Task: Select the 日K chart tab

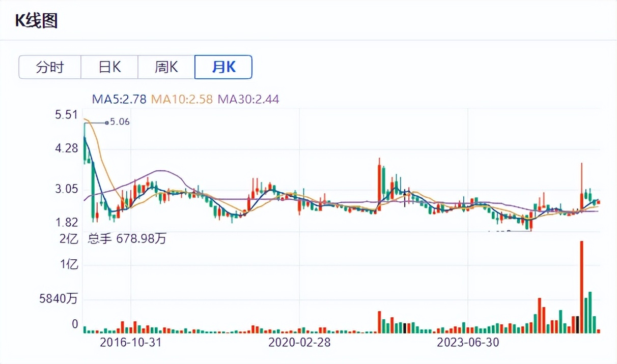Action: coord(109,67)
